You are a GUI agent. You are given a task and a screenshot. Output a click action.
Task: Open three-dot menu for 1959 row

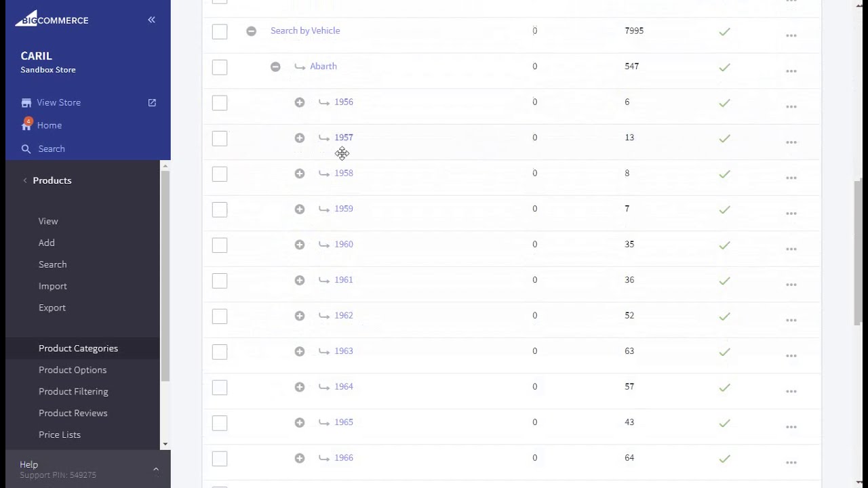(x=791, y=213)
